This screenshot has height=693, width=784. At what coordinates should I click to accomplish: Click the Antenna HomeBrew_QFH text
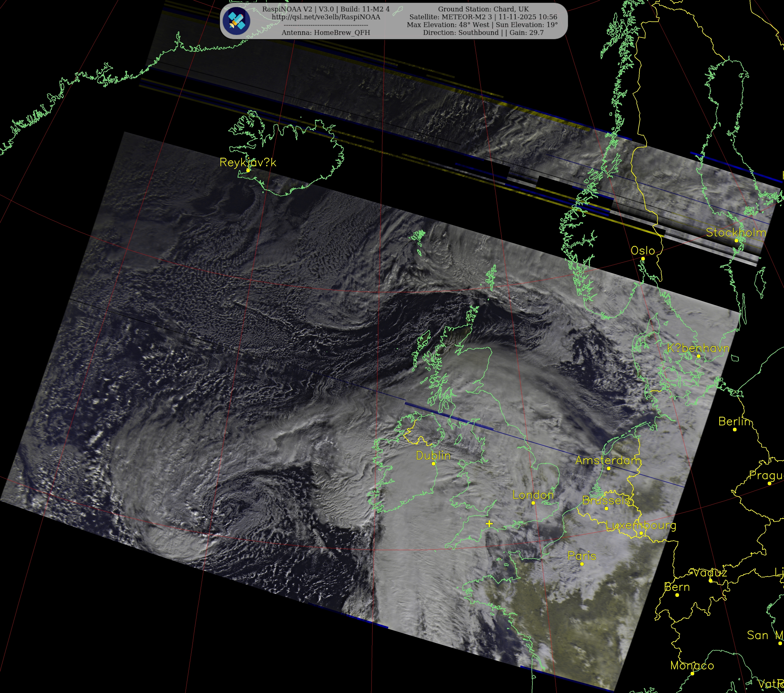[x=326, y=33]
